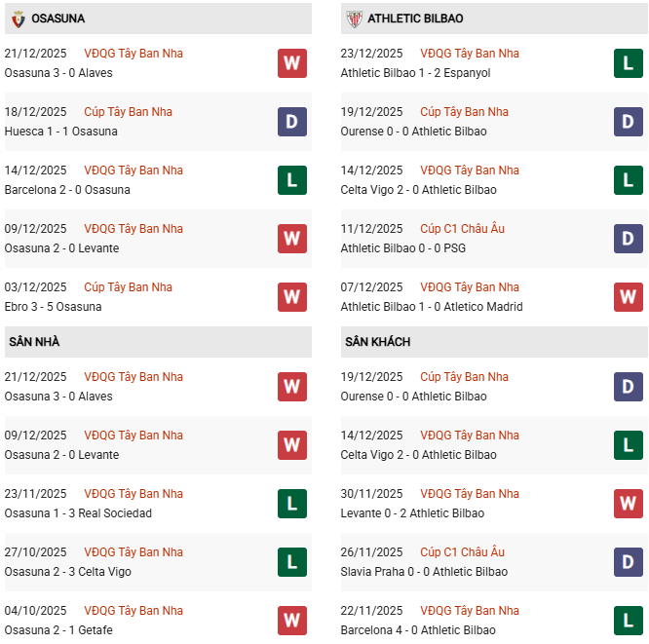Image resolution: width=649 pixels, height=644 pixels.
Task: Click the L badge for Athletic Bilbao 1 - 2 Espanyol
Action: (x=629, y=63)
